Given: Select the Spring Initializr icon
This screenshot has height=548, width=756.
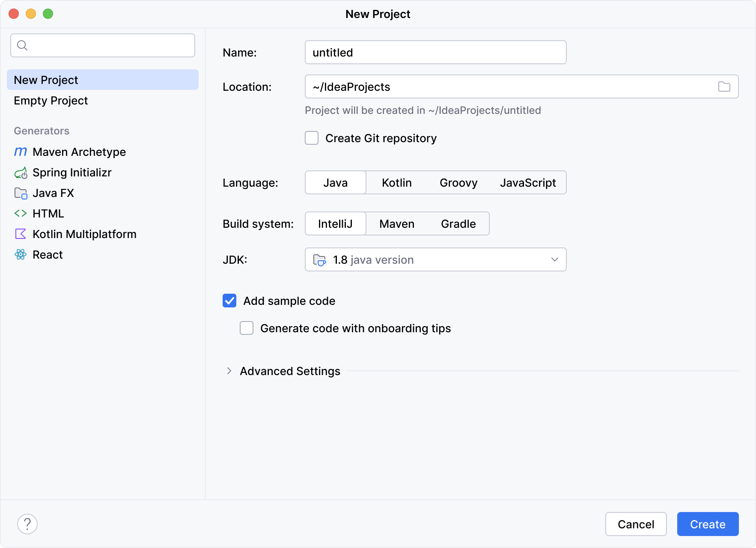Looking at the screenshot, I should [21, 173].
